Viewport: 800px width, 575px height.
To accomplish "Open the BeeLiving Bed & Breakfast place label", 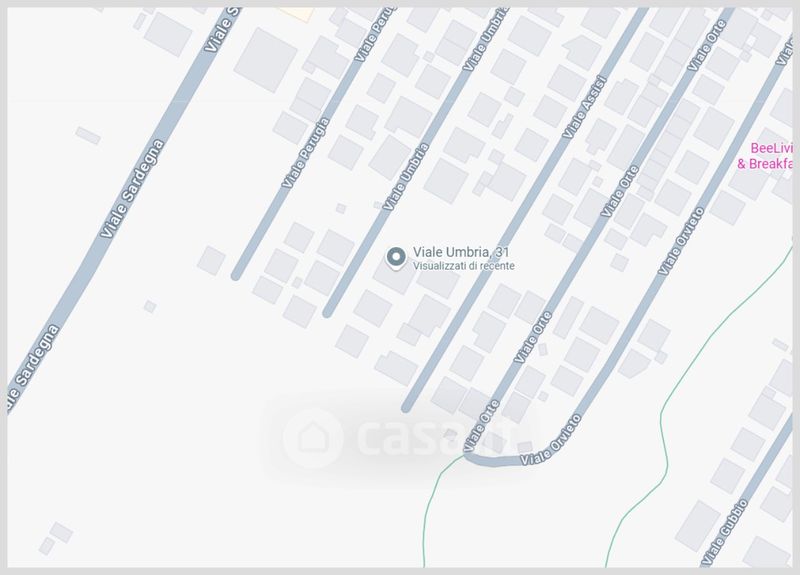I will [x=765, y=156].
